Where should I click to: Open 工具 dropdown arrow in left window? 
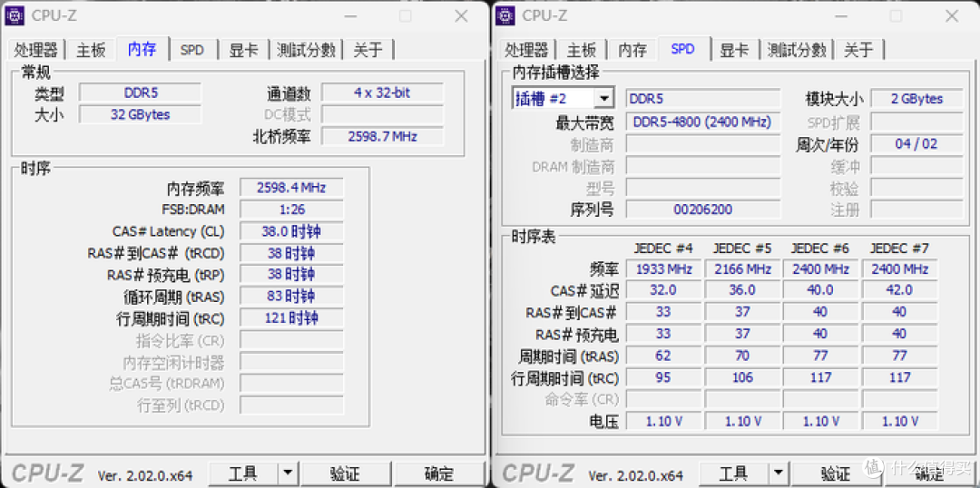(x=287, y=474)
